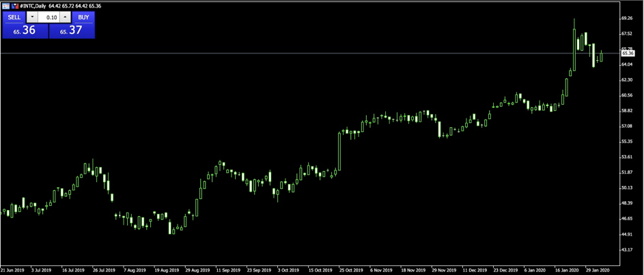The height and width of the screenshot is (275, 644).
Task: Click the SELL button
Action: 14,17
